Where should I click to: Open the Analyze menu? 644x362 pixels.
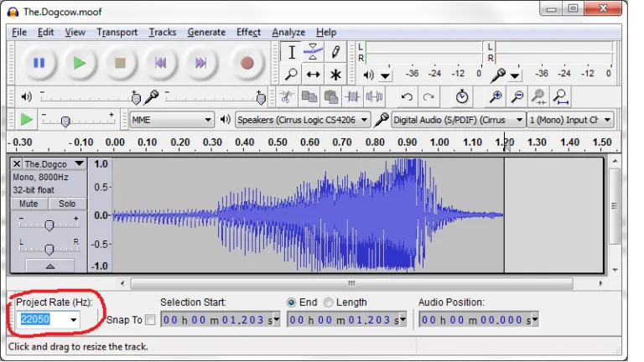click(x=288, y=32)
